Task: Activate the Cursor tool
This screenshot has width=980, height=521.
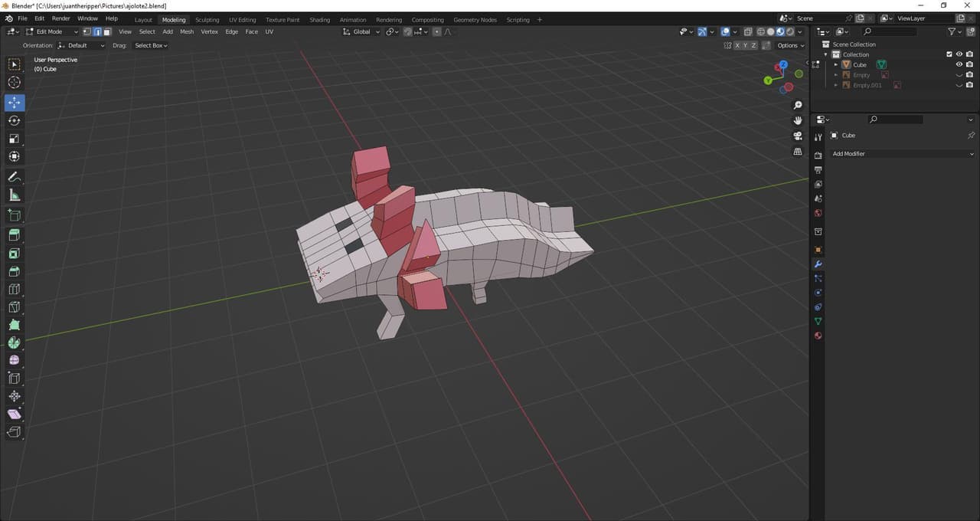Action: (x=15, y=83)
